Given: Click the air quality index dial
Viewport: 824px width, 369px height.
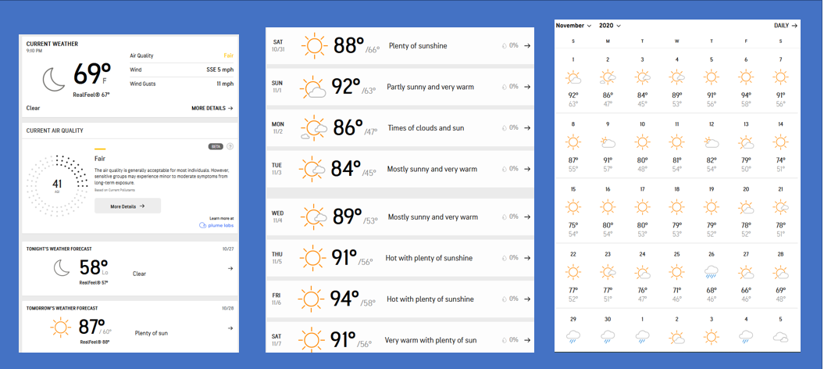Looking at the screenshot, I should point(57,186).
